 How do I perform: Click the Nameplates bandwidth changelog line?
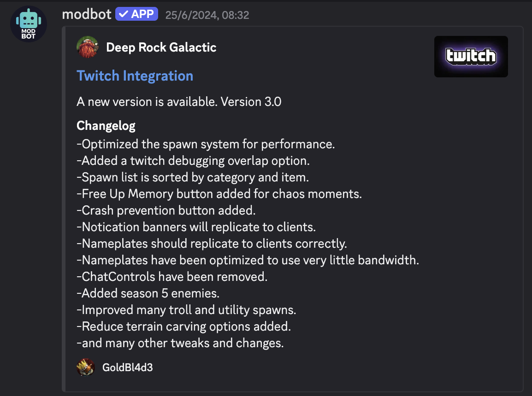point(248,260)
